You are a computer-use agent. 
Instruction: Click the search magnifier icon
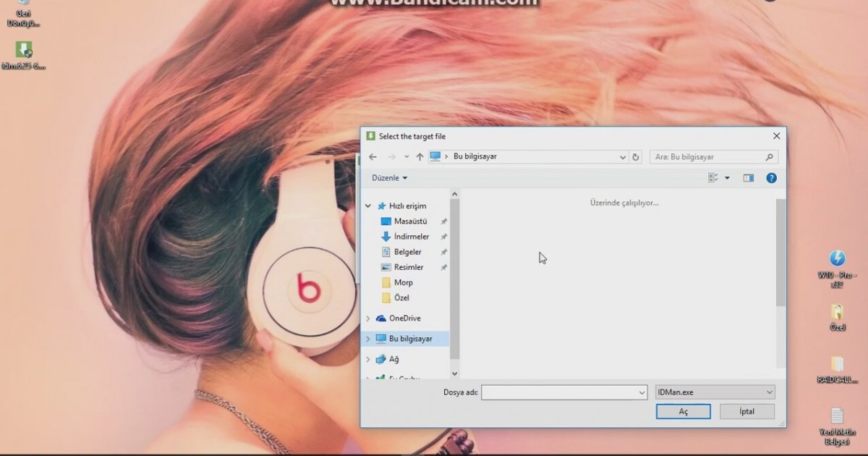770,157
